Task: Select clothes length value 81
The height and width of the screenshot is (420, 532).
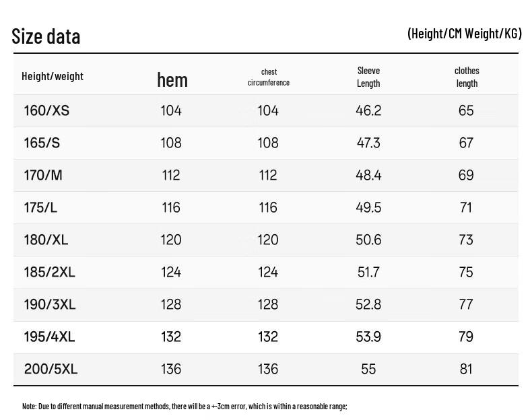Action: click(466, 369)
